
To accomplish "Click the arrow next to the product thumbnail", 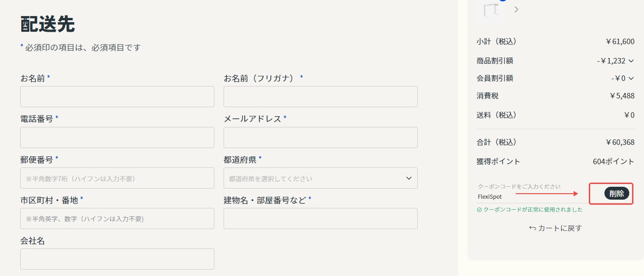I will pos(516,9).
